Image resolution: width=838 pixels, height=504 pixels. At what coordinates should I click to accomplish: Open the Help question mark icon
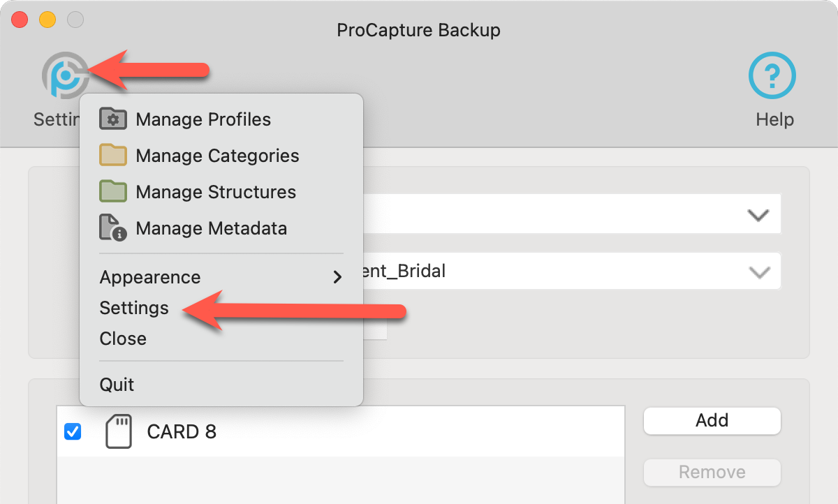(772, 75)
